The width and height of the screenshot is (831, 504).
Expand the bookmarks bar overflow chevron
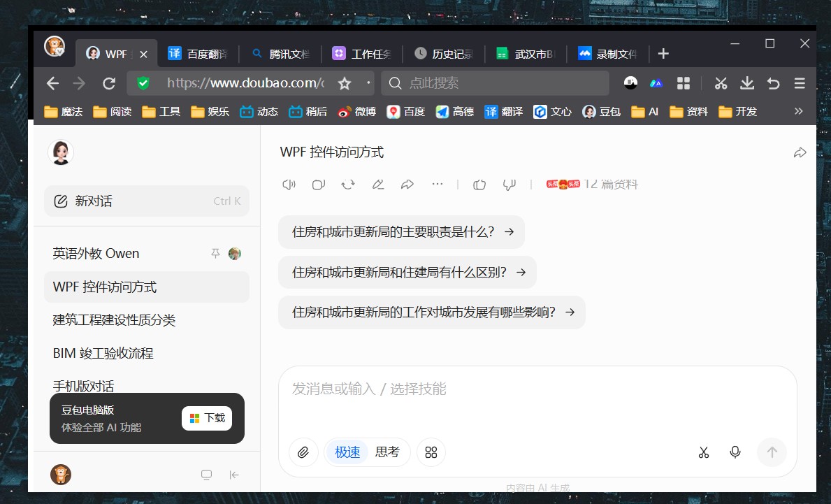(799, 111)
